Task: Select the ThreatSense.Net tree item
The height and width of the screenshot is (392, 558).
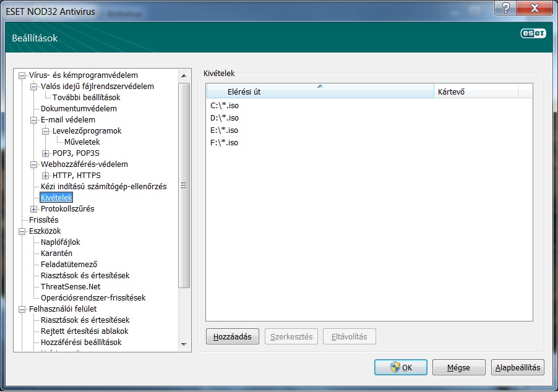Action: click(70, 287)
